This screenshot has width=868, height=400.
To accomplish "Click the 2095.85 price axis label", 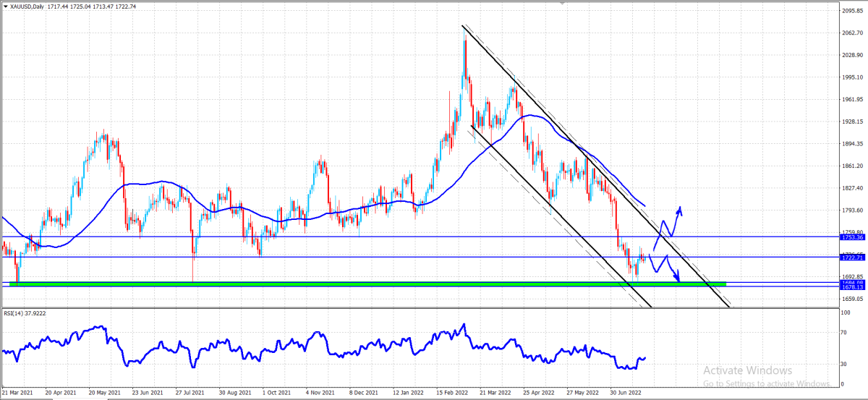I will pos(853,11).
